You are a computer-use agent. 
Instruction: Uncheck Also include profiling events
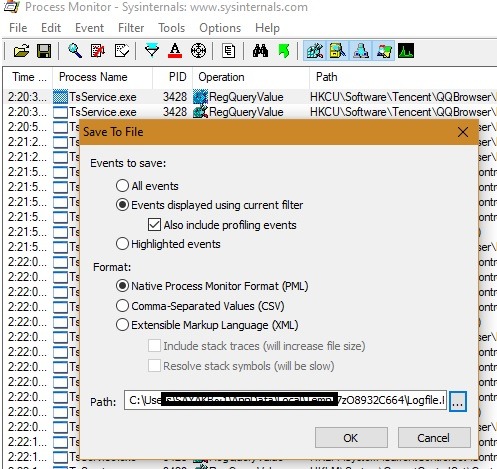(154, 225)
